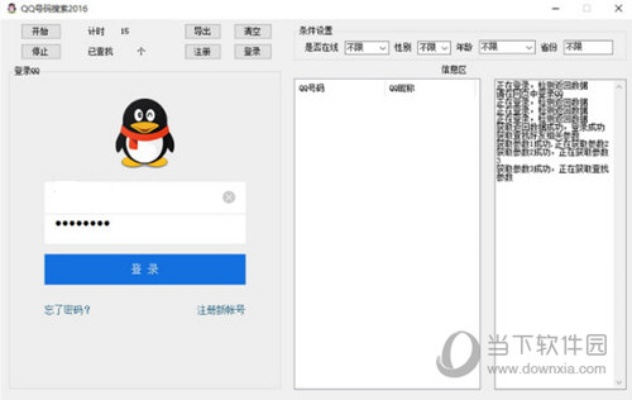Click the 停止 stop button
Screen dimensions: 632x400
point(41,52)
